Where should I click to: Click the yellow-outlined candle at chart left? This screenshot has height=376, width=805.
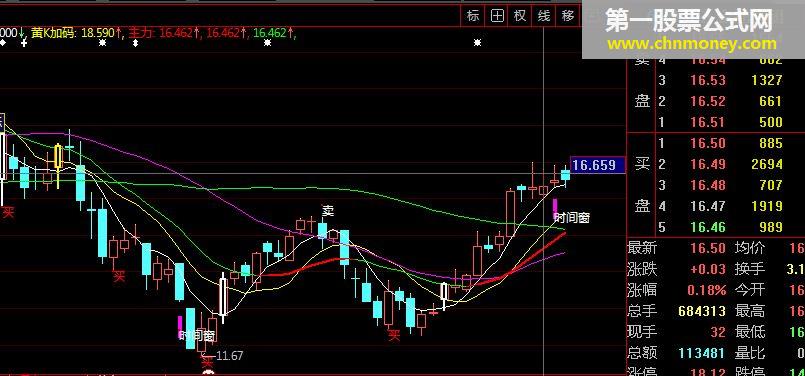pos(58,157)
